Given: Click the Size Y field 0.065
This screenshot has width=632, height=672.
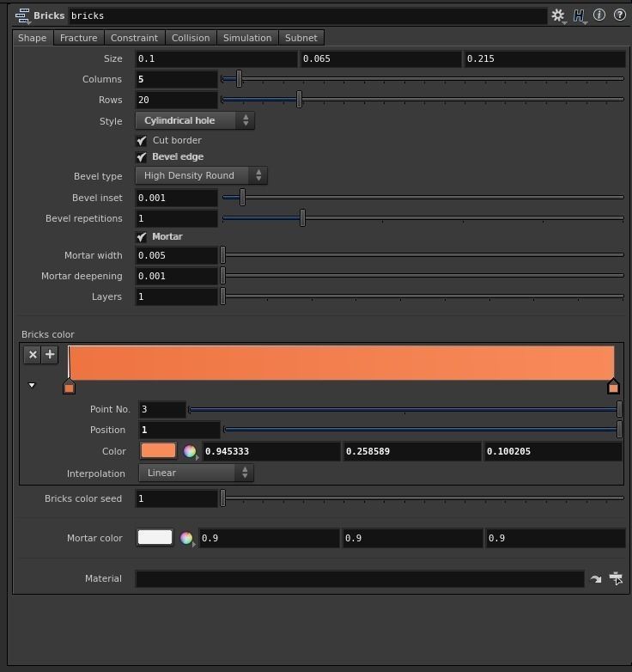Looking at the screenshot, I should coord(381,58).
